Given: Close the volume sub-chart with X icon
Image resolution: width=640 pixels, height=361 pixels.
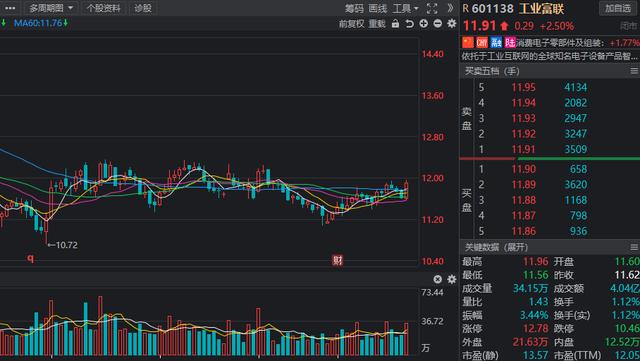Looking at the screenshot, I should click(x=438, y=279).
